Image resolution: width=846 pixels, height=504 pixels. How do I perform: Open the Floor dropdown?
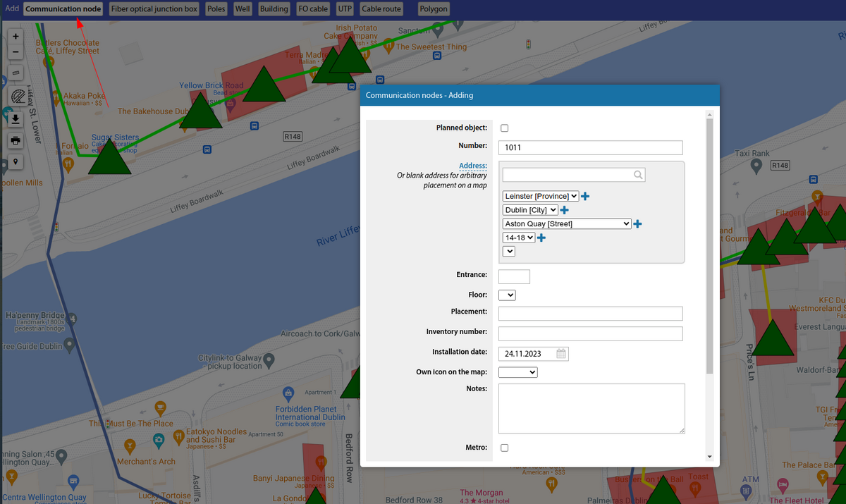[x=507, y=295]
